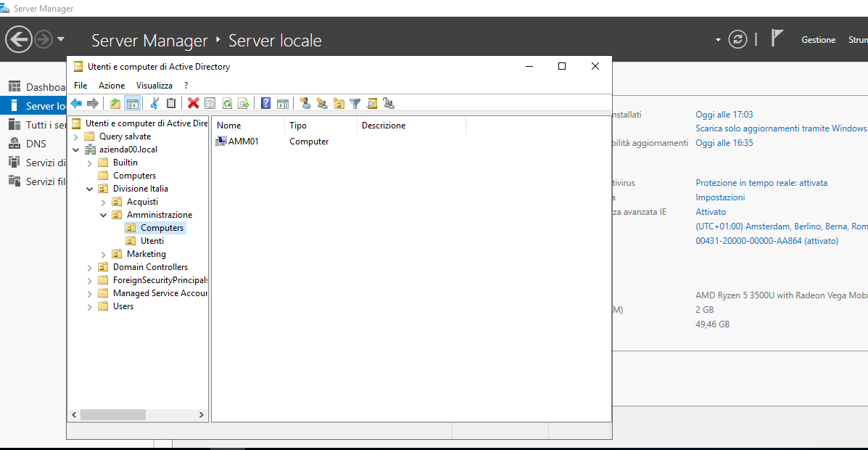868x450 pixels.
Task: Expand the Marketing OU
Action: point(104,254)
